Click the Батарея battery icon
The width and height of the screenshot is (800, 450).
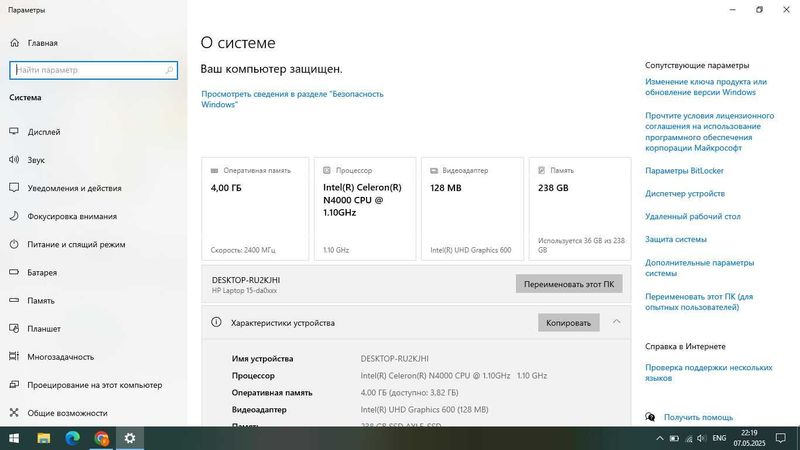tap(14, 272)
